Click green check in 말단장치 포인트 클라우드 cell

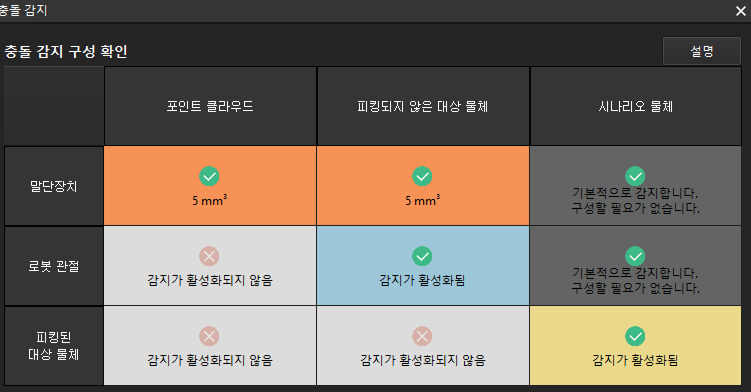coord(209,176)
